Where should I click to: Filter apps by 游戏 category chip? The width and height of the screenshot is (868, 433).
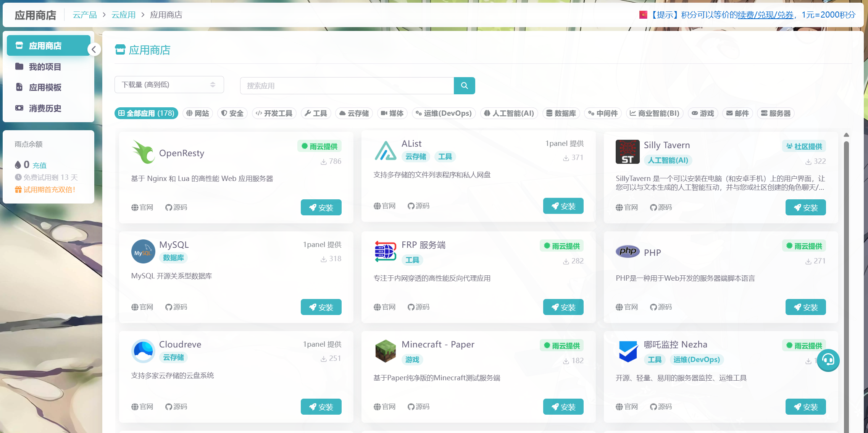tap(703, 113)
